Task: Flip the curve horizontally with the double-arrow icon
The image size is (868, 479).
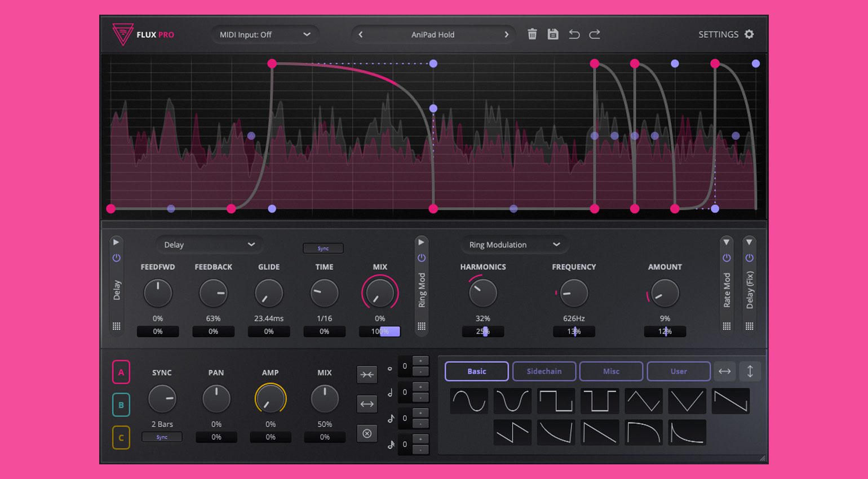Action: coord(725,371)
